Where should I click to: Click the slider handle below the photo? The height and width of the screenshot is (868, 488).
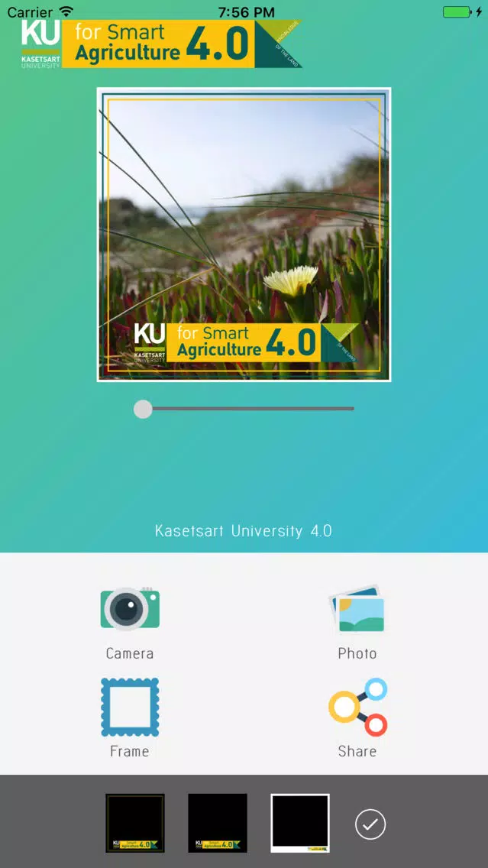click(x=143, y=409)
